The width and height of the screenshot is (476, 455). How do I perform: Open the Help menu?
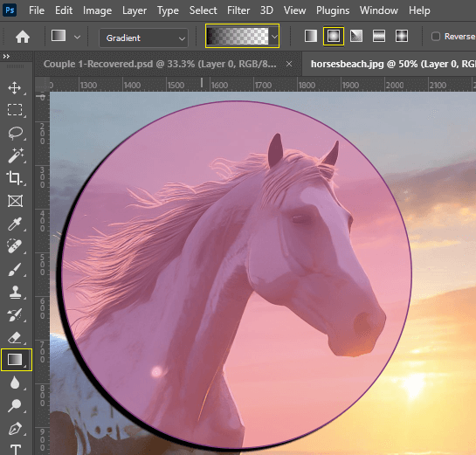[x=419, y=10]
